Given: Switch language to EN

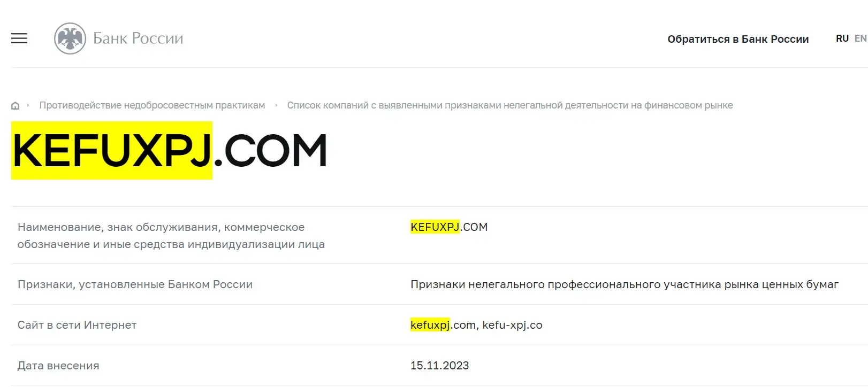Looking at the screenshot, I should [x=860, y=38].
